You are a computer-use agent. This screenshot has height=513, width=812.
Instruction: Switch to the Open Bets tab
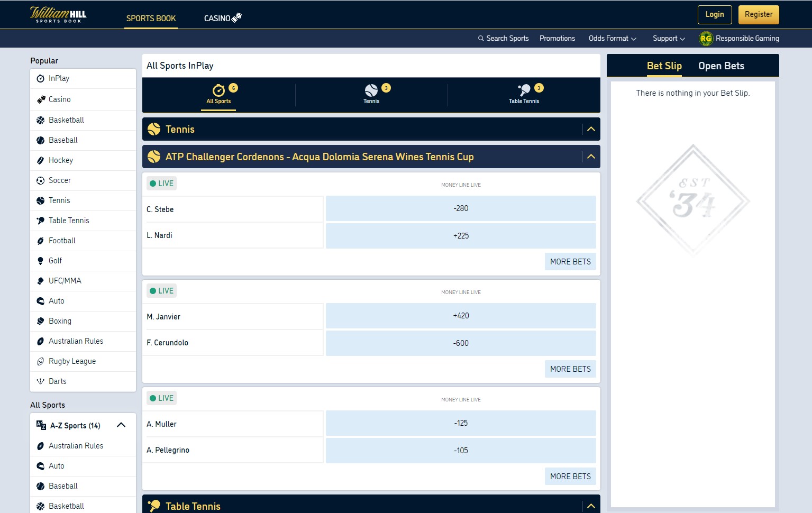tap(721, 66)
